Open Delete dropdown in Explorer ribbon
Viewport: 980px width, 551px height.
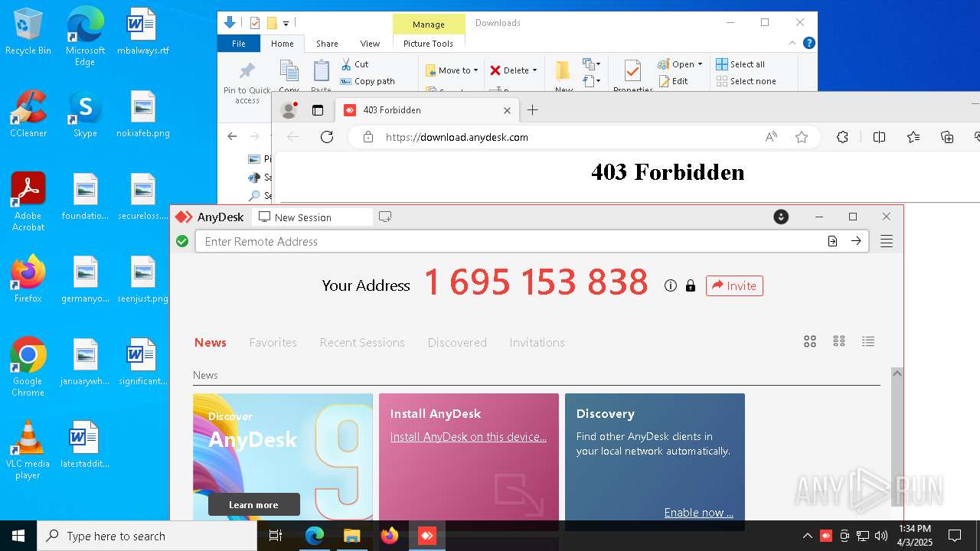pos(513,70)
